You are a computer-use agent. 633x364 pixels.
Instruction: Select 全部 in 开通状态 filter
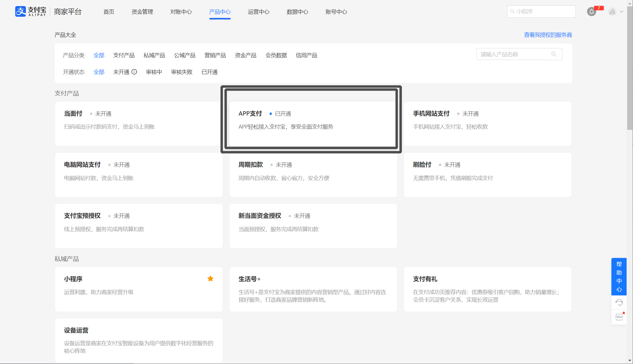click(99, 72)
